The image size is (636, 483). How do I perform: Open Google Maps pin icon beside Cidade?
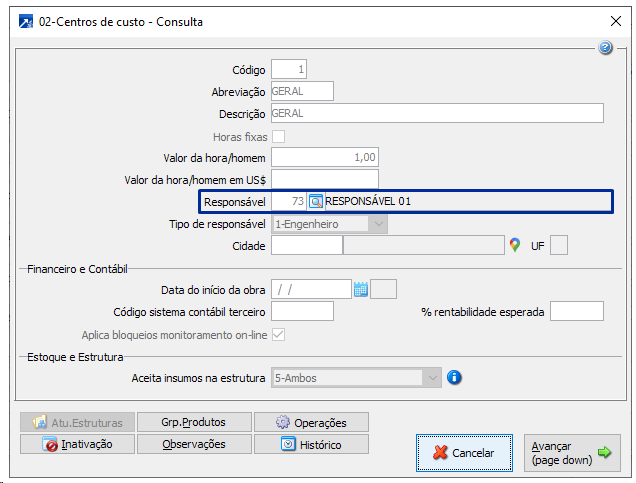pos(515,245)
